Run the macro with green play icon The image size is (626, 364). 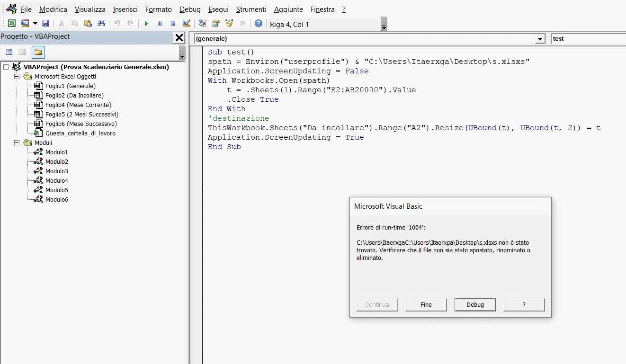pyautogui.click(x=146, y=24)
